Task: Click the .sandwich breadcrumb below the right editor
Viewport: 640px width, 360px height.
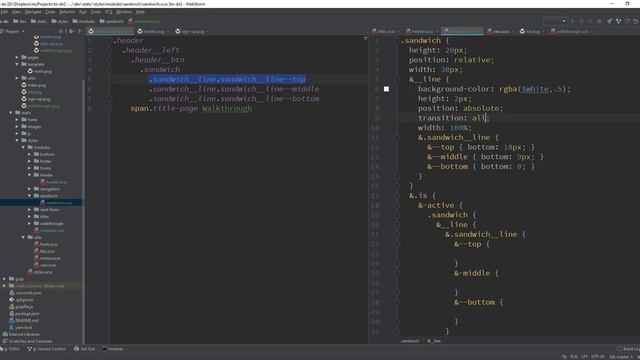Action: (410, 341)
